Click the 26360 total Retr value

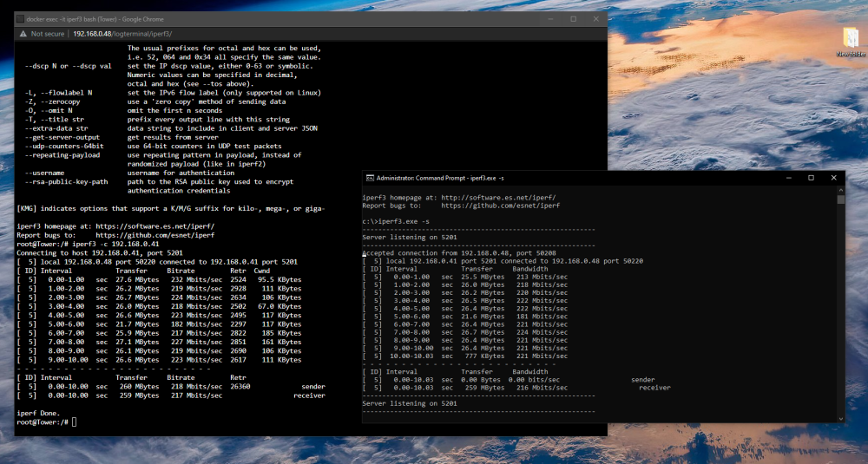(x=240, y=387)
